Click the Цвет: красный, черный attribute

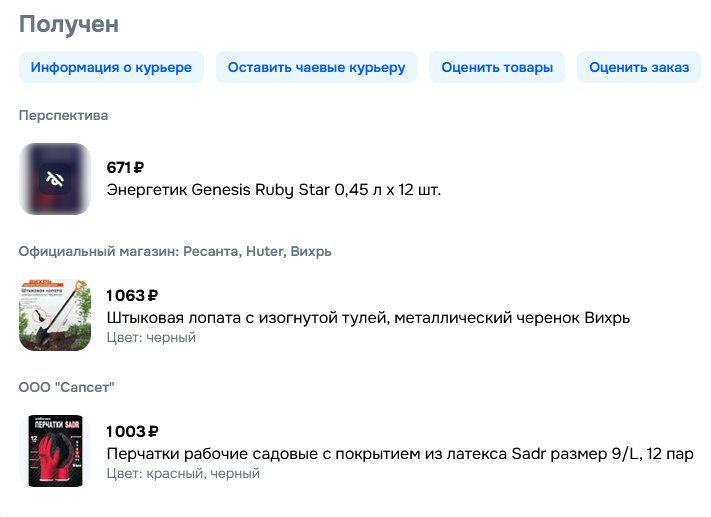click(183, 473)
